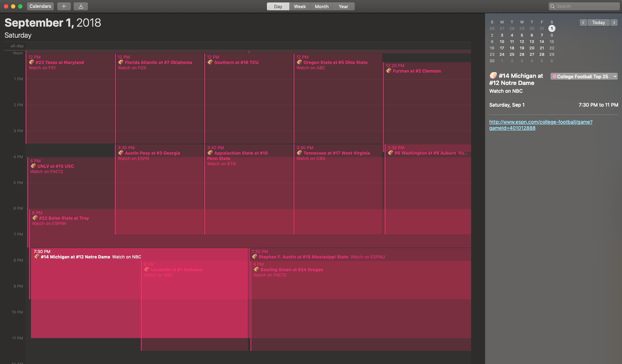The width and height of the screenshot is (622, 364).
Task: Go to next month with right chevron
Action: coord(614,22)
